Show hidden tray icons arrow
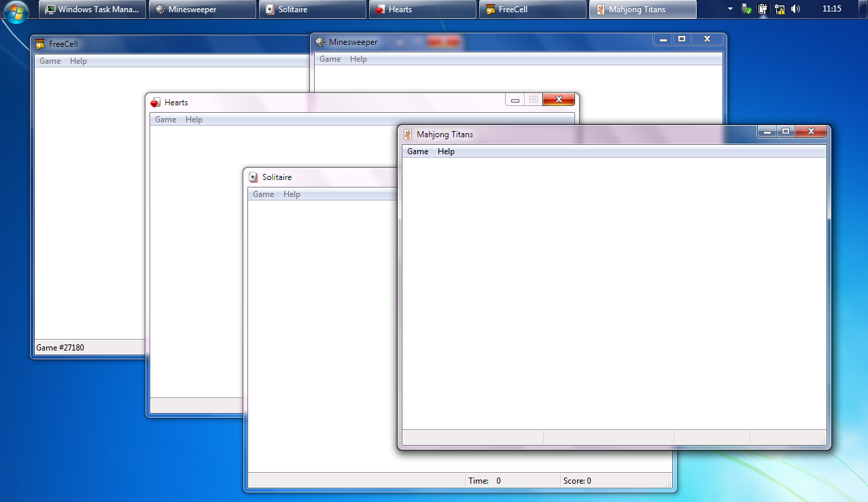The height and width of the screenshot is (502, 868). [x=731, y=10]
